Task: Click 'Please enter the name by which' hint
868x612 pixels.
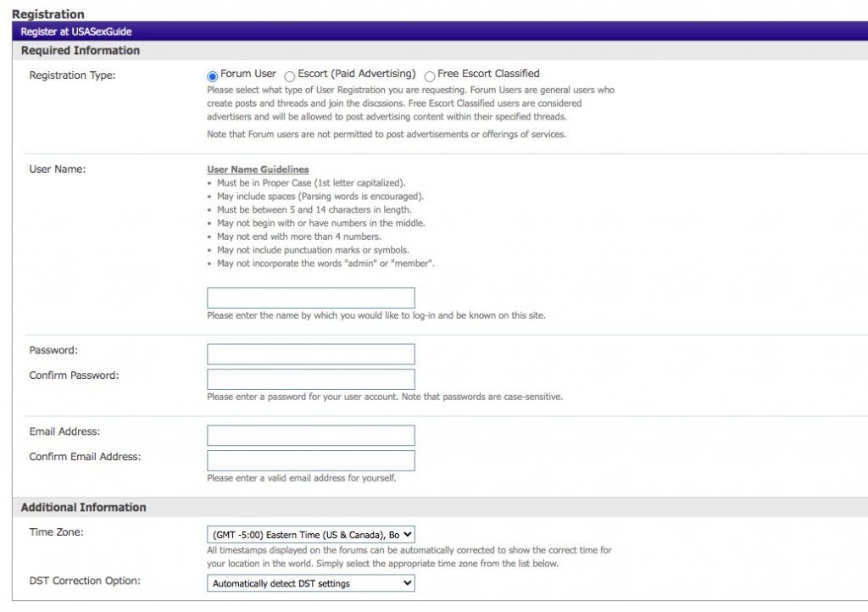Action: pyautogui.click(x=376, y=315)
